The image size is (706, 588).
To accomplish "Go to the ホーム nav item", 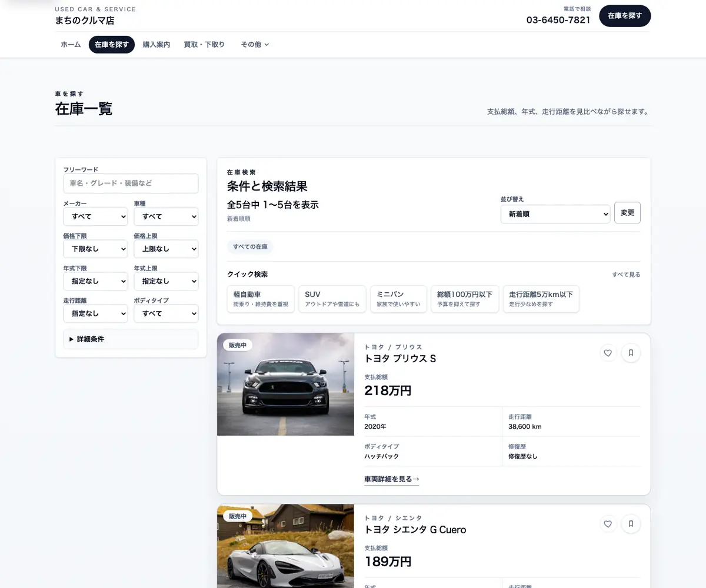I will pyautogui.click(x=71, y=45).
